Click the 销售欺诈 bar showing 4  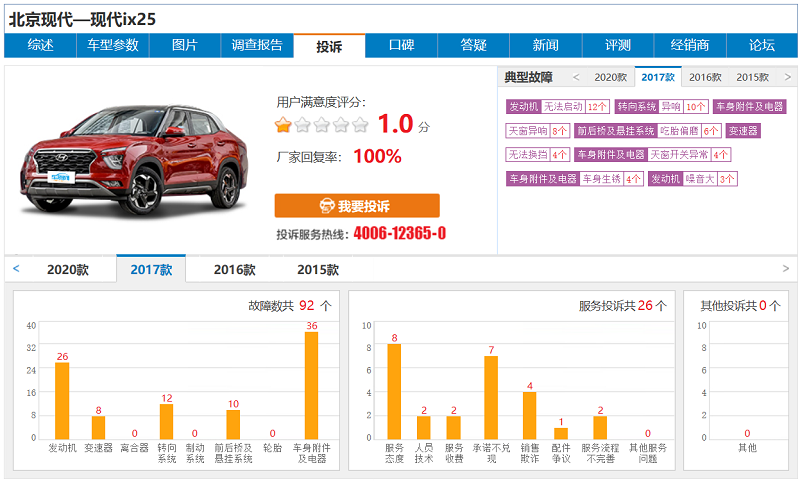tap(530, 415)
